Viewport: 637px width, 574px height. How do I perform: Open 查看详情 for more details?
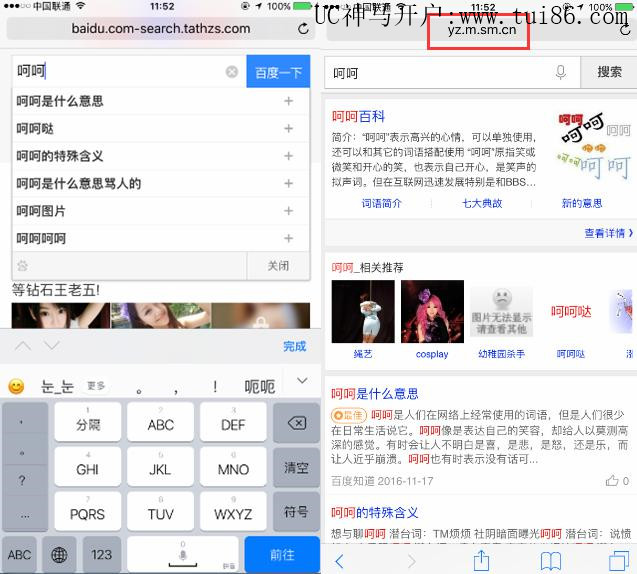pos(609,233)
